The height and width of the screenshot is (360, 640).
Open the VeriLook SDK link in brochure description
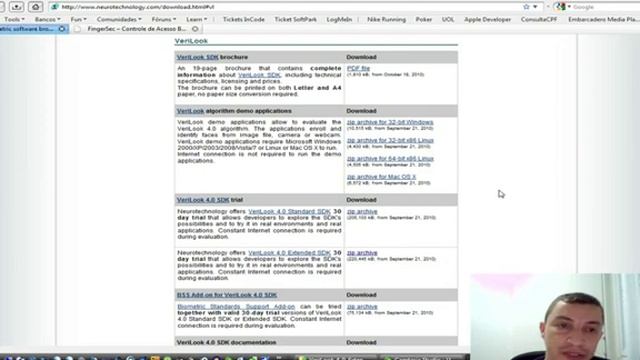[259, 75]
